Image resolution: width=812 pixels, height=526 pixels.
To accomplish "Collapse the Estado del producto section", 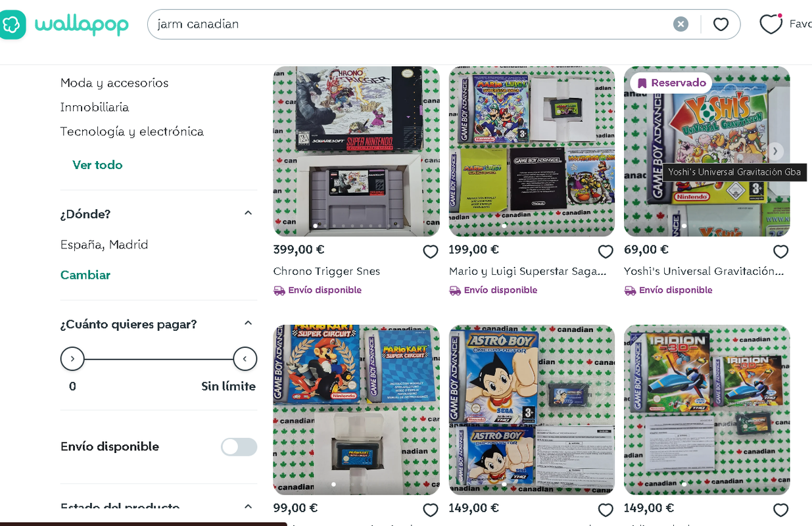I will coord(248,506).
